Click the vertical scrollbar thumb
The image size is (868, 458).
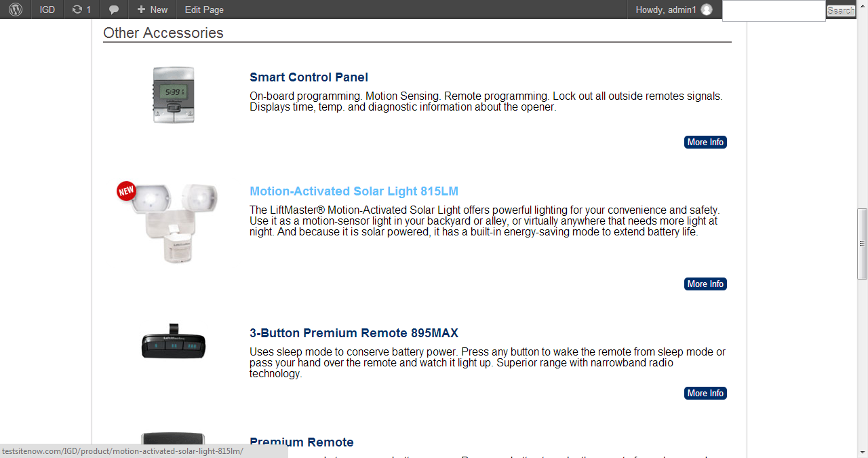[x=862, y=244]
